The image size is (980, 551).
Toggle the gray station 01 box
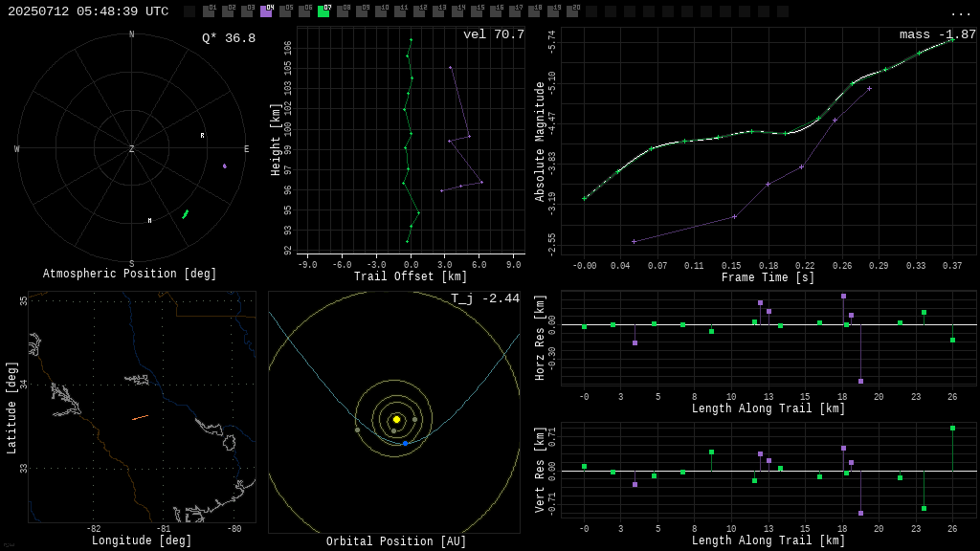tap(209, 11)
